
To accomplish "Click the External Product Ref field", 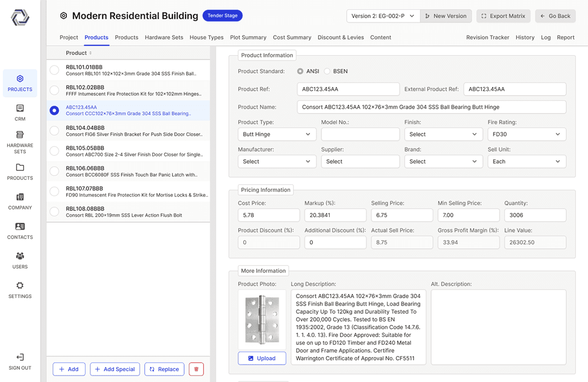I will point(515,89).
